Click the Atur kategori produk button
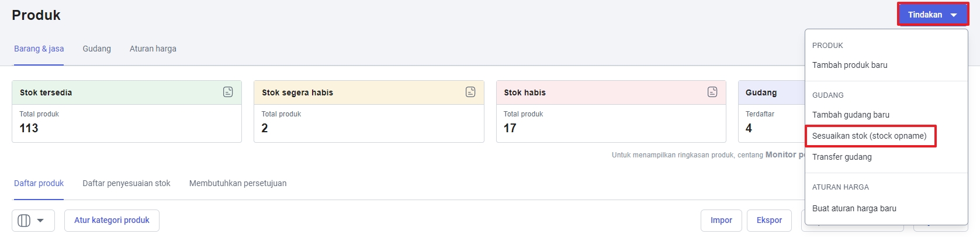980x237 pixels. click(112, 221)
